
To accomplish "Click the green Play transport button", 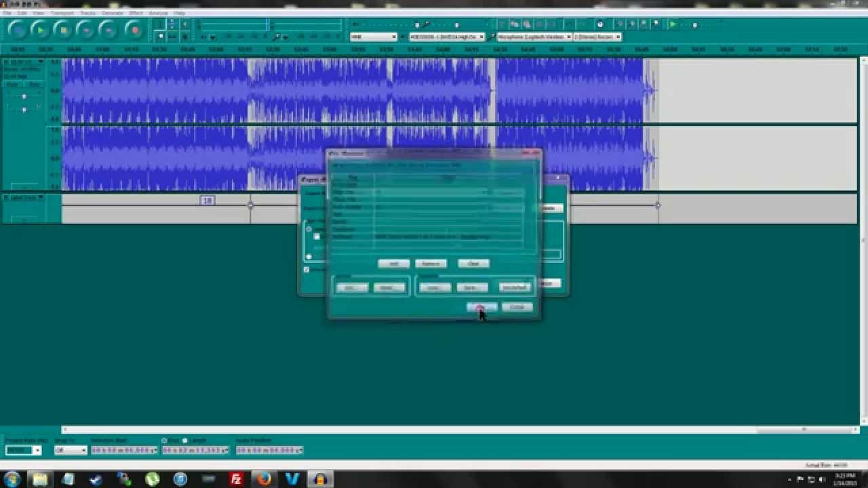I will click(x=41, y=29).
